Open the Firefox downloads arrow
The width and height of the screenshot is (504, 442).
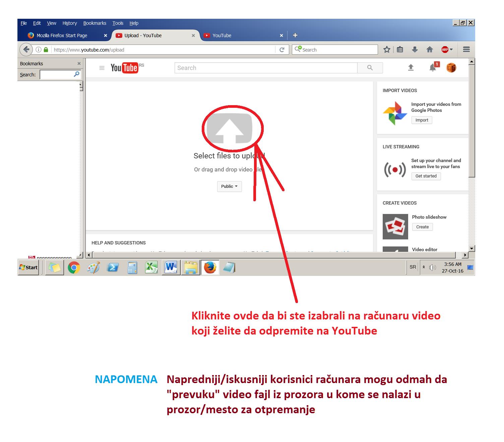(x=415, y=50)
